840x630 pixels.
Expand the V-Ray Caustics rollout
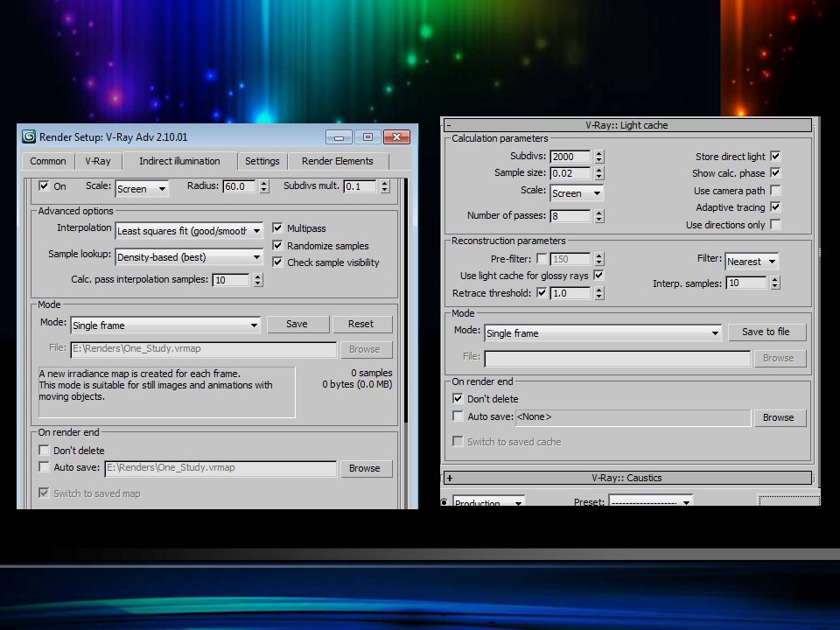click(x=450, y=478)
